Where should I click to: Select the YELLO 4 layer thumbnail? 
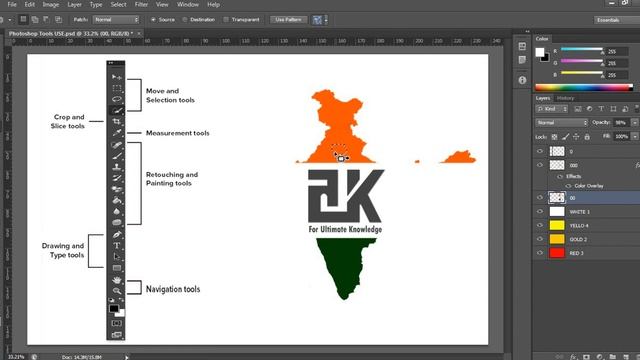(557, 225)
